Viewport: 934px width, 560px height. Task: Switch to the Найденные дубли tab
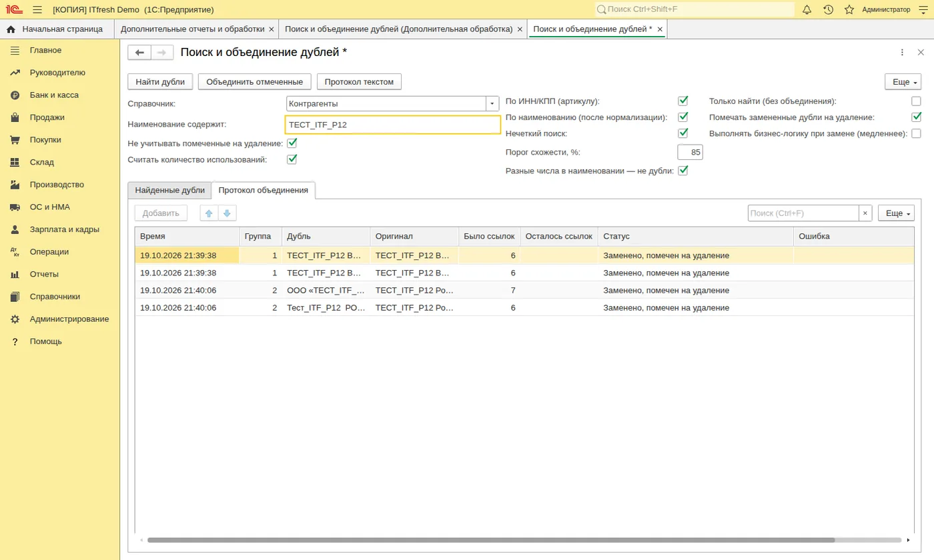pyautogui.click(x=169, y=190)
